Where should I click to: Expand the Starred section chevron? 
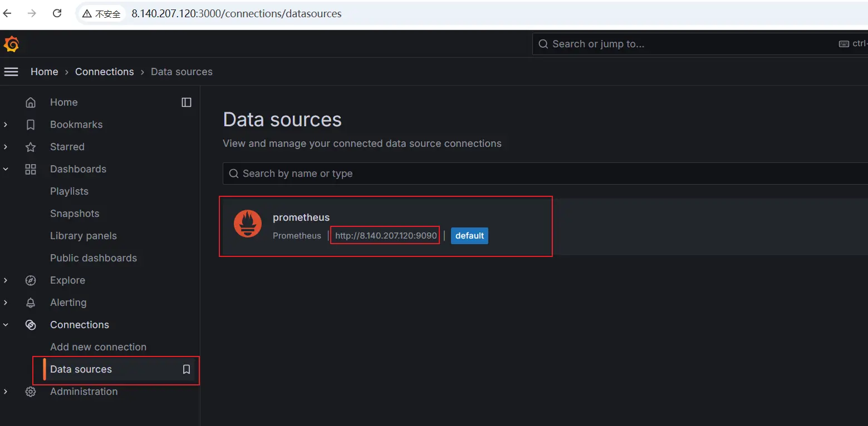[6, 147]
